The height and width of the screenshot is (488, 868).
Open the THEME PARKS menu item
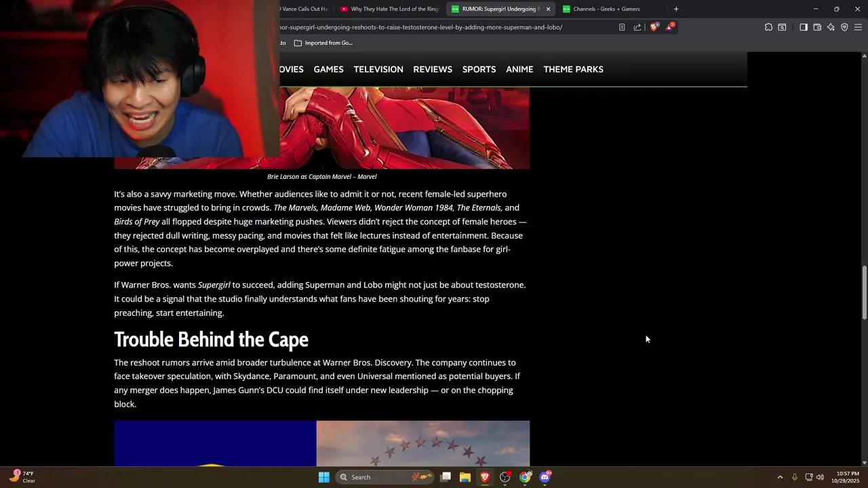(573, 69)
